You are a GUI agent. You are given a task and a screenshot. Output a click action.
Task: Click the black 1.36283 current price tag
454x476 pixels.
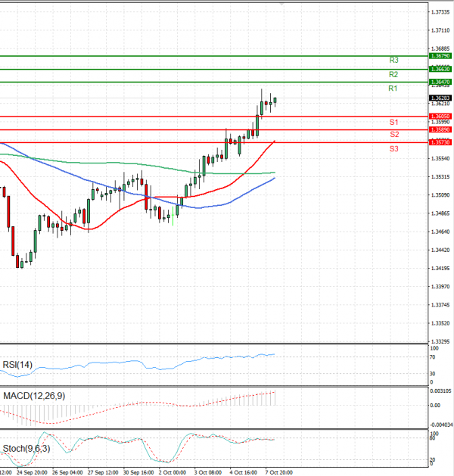pyautogui.click(x=440, y=98)
